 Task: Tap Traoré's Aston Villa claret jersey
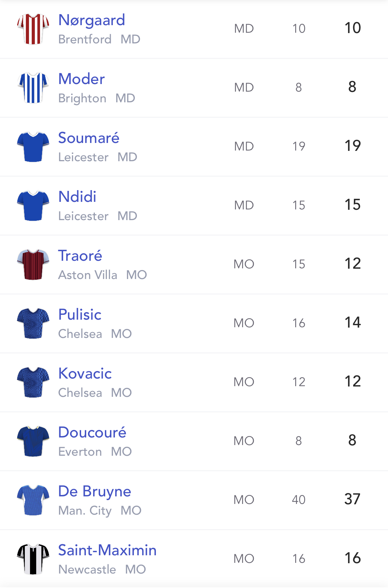coord(33,265)
